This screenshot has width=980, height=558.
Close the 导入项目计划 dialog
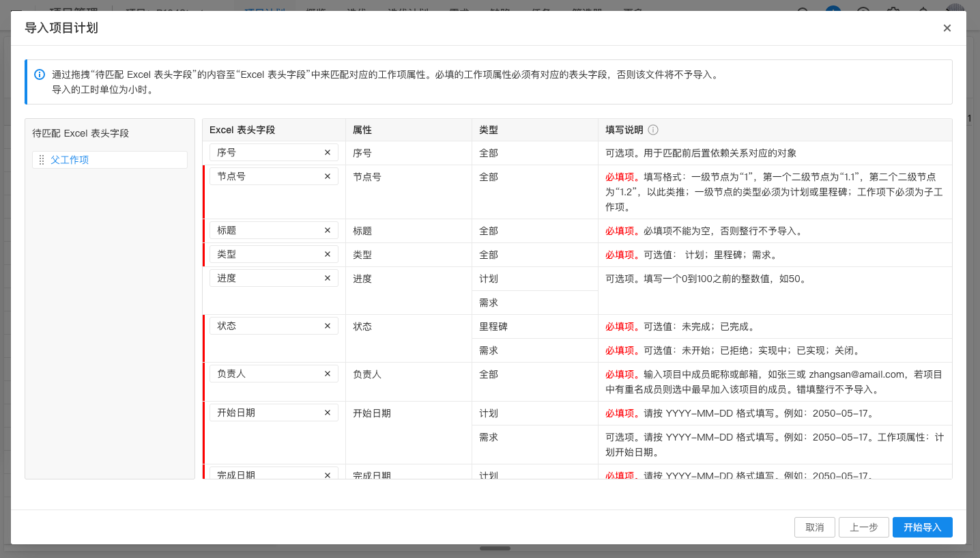coord(947,28)
